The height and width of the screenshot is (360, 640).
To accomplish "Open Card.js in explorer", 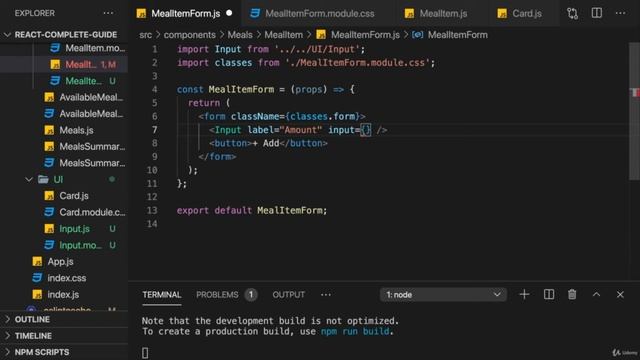I will click(x=64, y=196).
